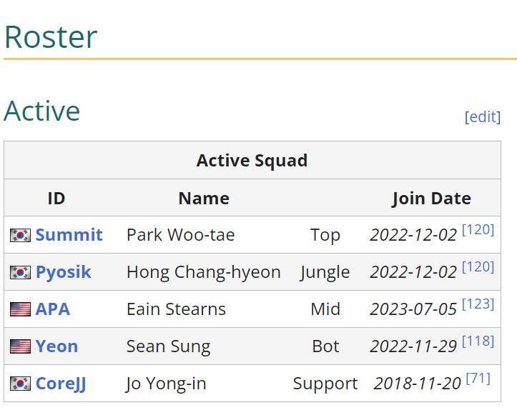Click the US flag beside Yeon
Image resolution: width=517 pixels, height=420 pixels.
[x=20, y=346]
